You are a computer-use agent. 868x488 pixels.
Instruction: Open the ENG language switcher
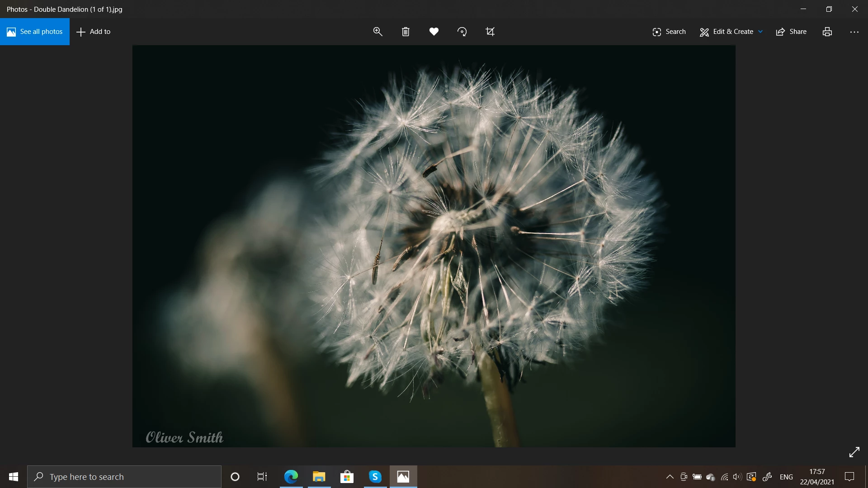tap(786, 477)
